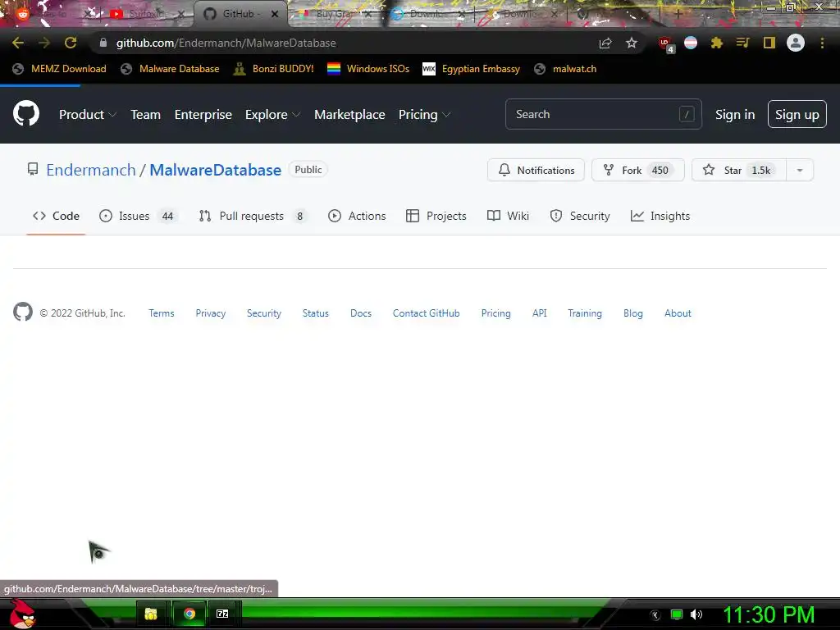Open the Team link in header
Screen dimensions: 840x630
(x=145, y=115)
